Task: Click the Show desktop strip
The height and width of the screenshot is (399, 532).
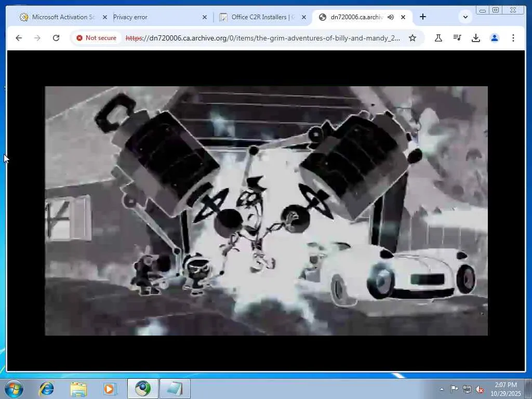Action: tap(528, 389)
